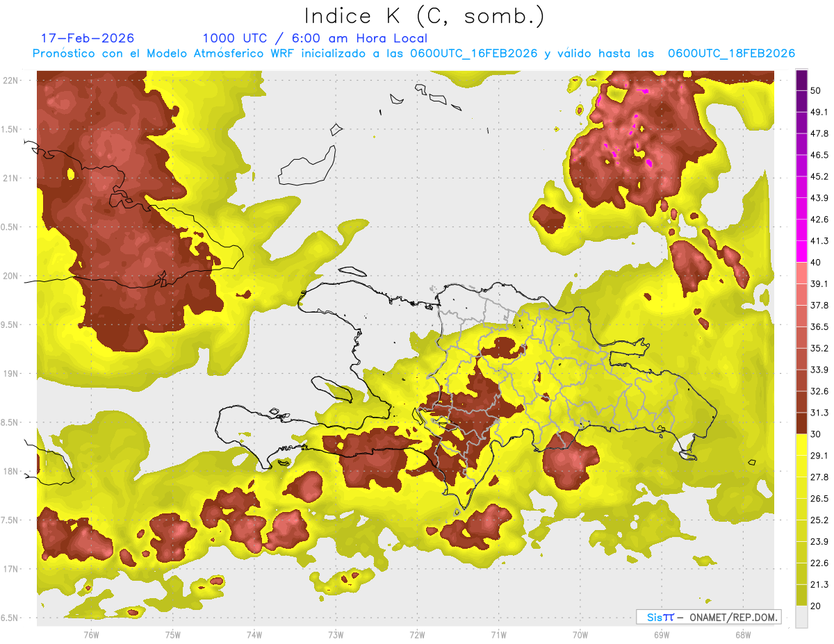Viewport: 834px width, 644px height.
Task: Click the longitude label '71W'
Action: point(498,635)
